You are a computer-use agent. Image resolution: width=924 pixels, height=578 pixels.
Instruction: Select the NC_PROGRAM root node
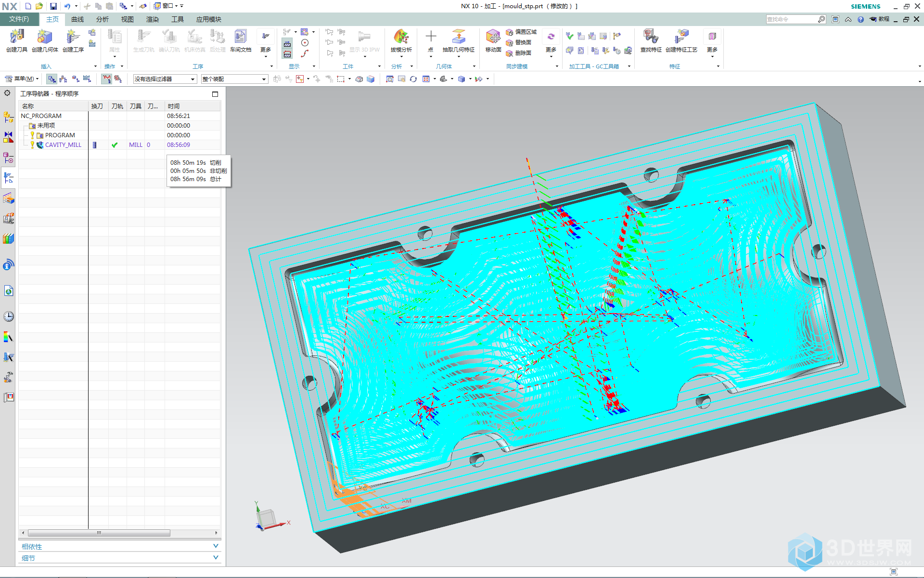41,116
